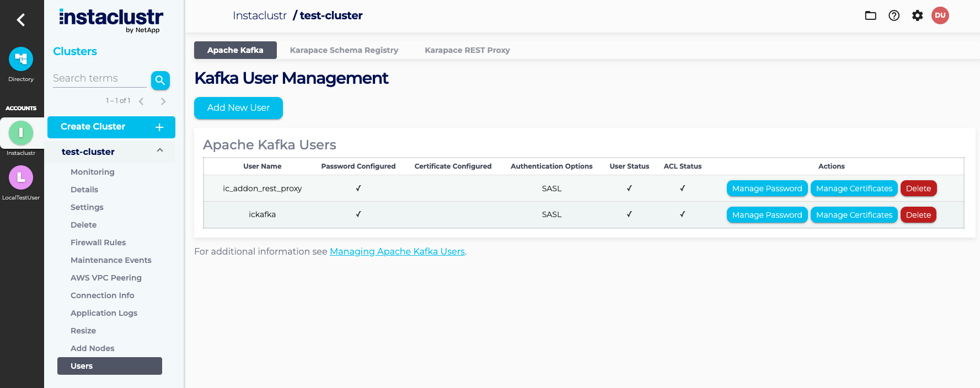Screen dimensions: 980x388
Task: Click the back arrow in the left sidebar
Action: [21, 20]
